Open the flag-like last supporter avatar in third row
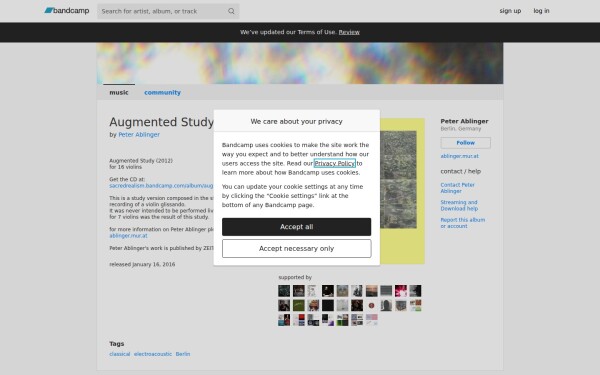The height and width of the screenshot is (375, 600). coord(372,320)
